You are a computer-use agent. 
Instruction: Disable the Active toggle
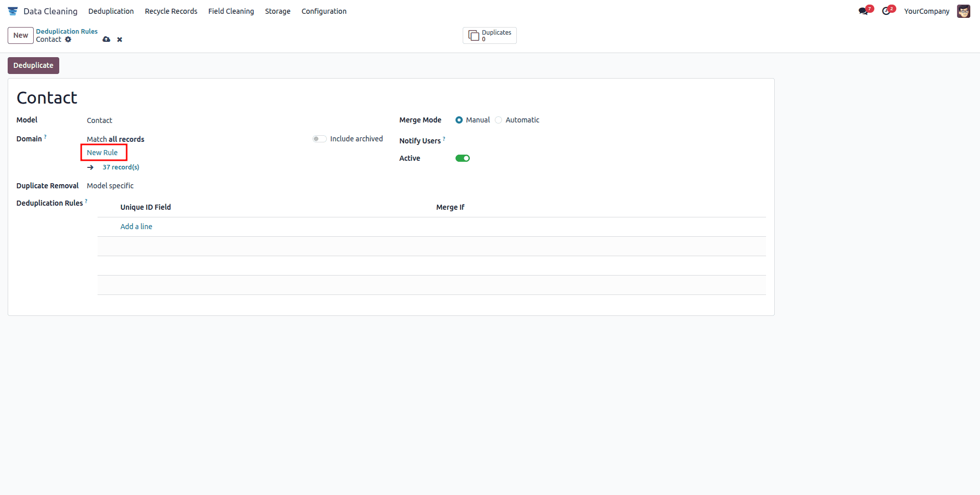[x=462, y=158]
